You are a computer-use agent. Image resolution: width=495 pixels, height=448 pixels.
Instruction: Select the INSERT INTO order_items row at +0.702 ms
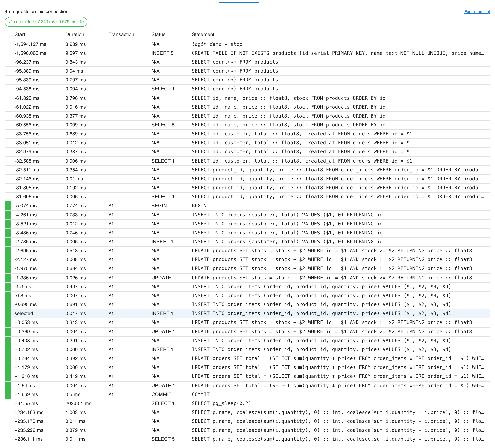click(247, 349)
